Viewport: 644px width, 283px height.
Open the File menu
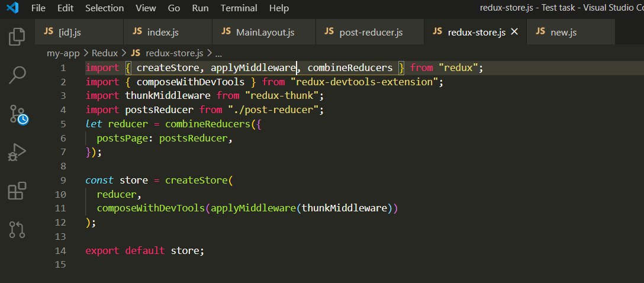click(38, 8)
